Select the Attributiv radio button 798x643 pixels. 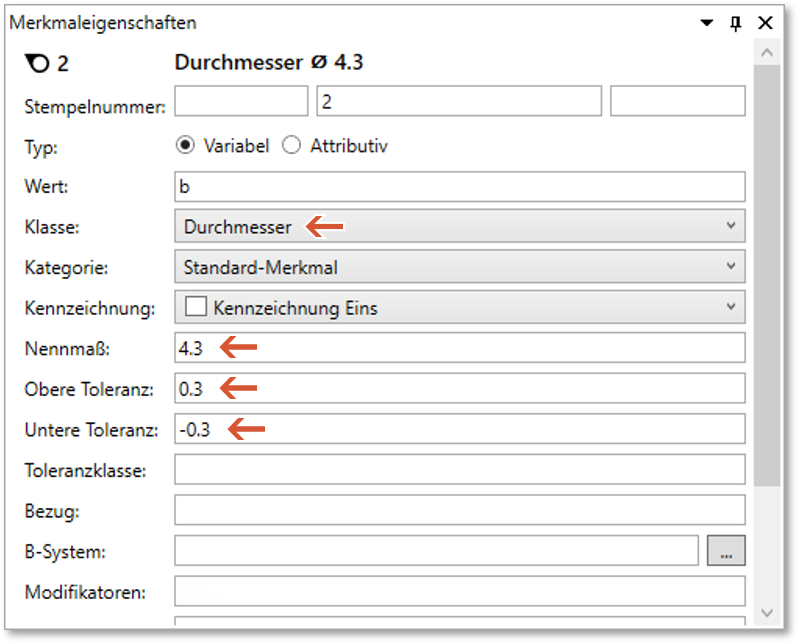(291, 145)
